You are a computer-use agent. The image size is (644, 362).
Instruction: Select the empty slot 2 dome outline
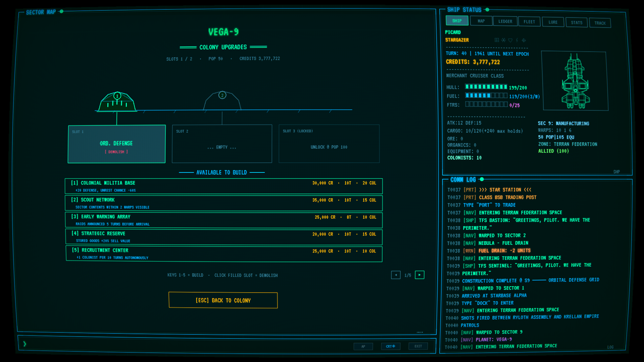point(222,100)
